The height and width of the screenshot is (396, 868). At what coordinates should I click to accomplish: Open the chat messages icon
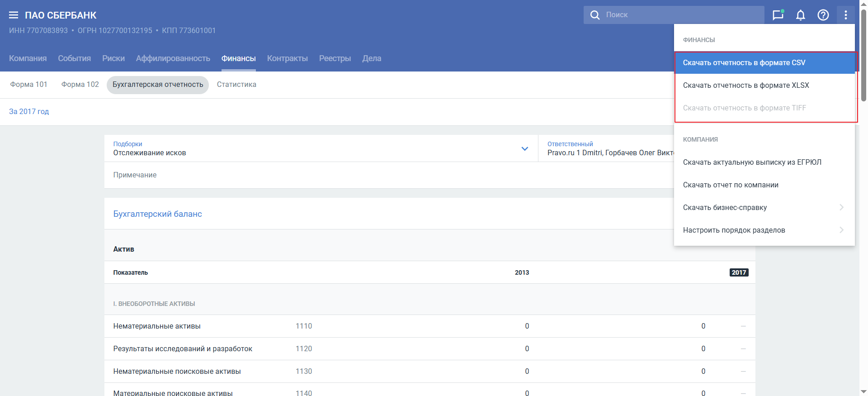(778, 15)
